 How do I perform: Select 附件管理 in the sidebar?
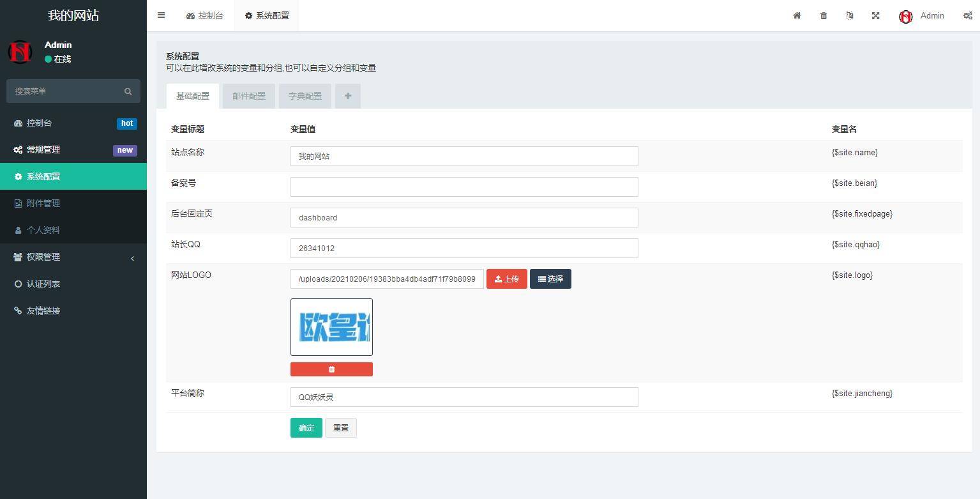(x=43, y=203)
